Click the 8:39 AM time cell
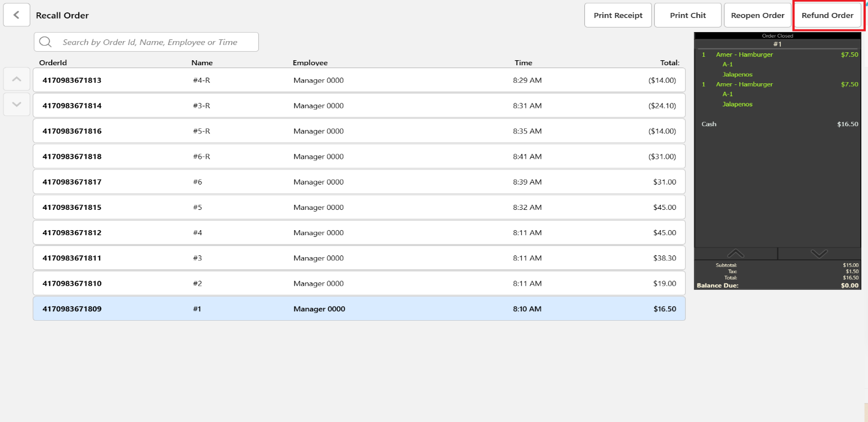Viewport: 868px width, 422px height. [527, 182]
